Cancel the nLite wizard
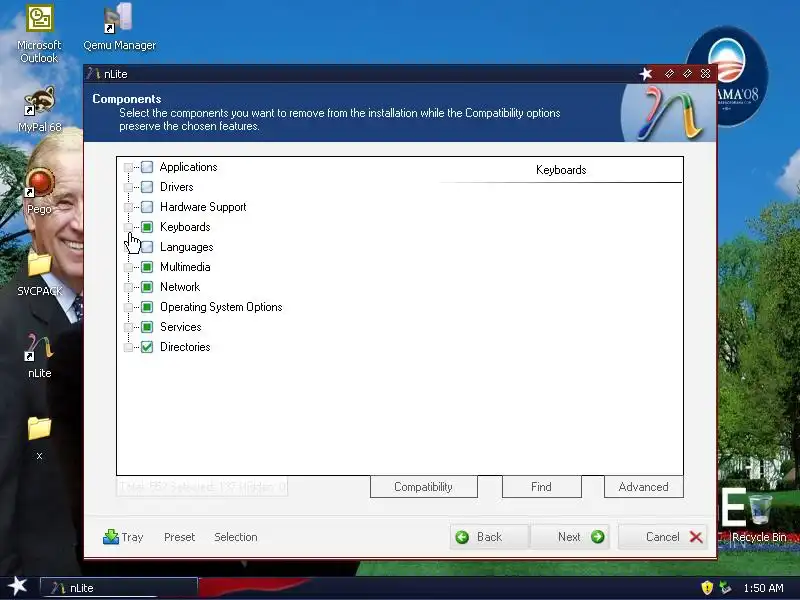Image resolution: width=800 pixels, height=600 pixels. 662,537
